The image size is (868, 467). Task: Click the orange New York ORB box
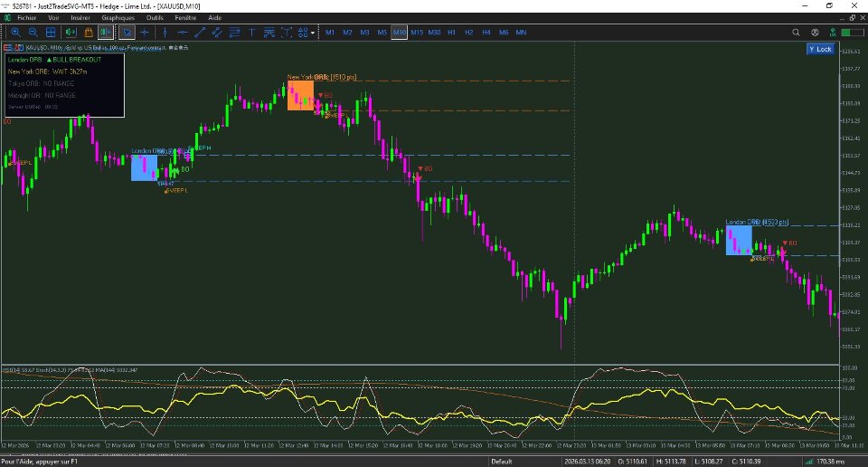coord(300,95)
